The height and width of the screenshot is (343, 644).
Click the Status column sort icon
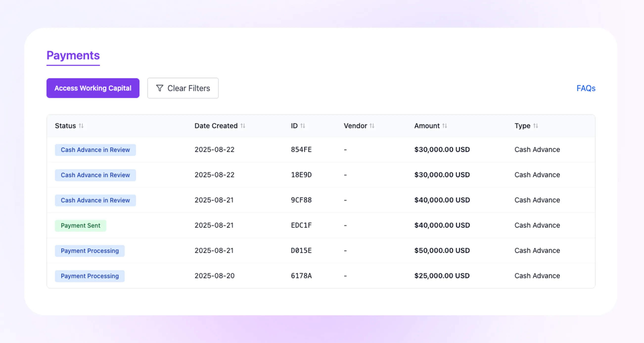(81, 125)
